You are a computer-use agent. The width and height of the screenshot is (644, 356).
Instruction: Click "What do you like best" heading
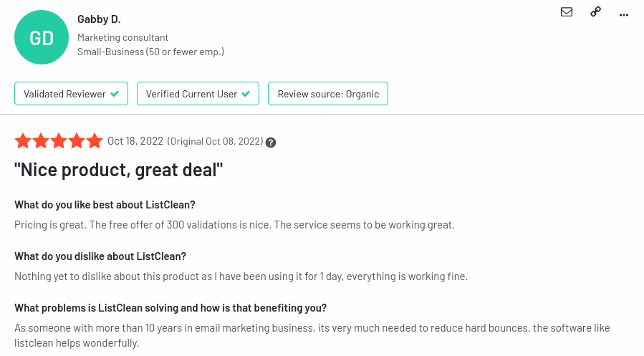click(105, 205)
